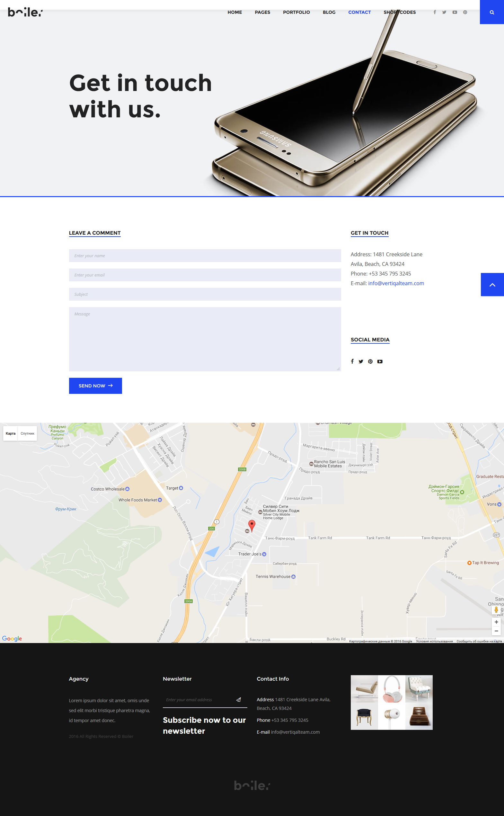
Task: Open the HOME menu item
Action: click(235, 12)
